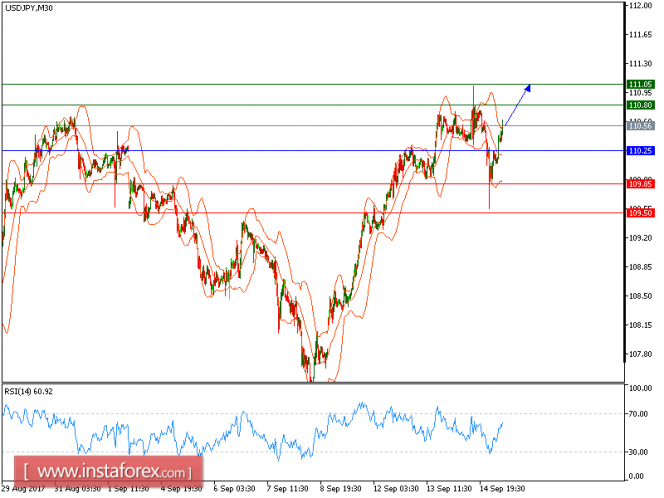
Task: Click the 7 Sep 11:30 time label
Action: tap(288, 489)
